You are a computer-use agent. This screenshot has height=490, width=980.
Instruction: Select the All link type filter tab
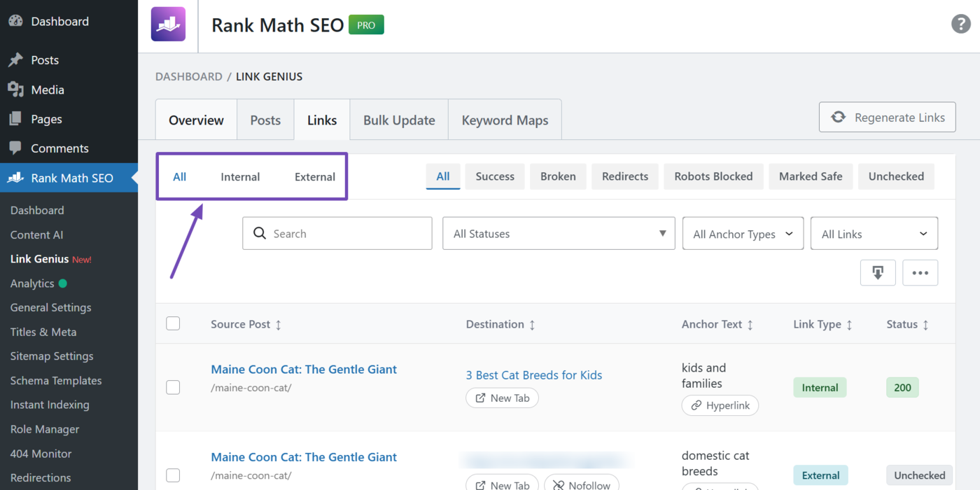180,177
